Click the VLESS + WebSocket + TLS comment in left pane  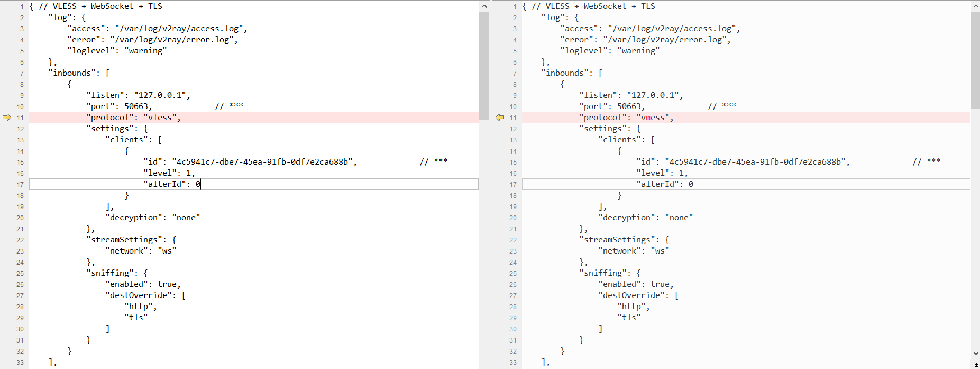click(99, 6)
